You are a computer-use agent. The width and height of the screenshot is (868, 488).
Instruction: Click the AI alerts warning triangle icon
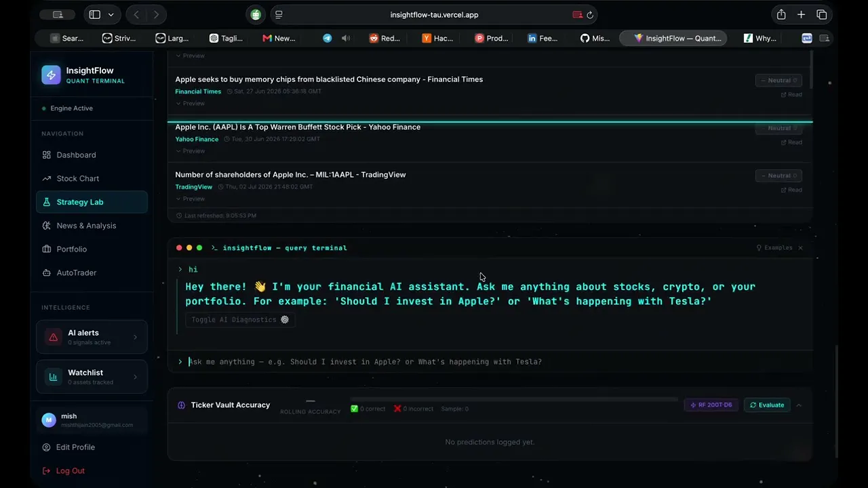click(x=53, y=337)
